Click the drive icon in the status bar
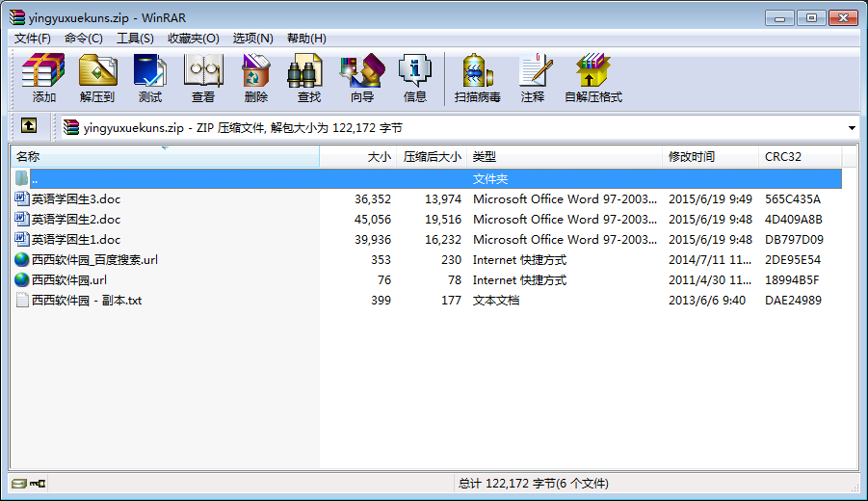 point(19,484)
